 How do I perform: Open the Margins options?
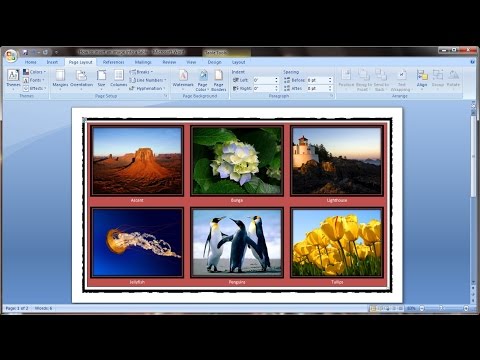click(60, 79)
